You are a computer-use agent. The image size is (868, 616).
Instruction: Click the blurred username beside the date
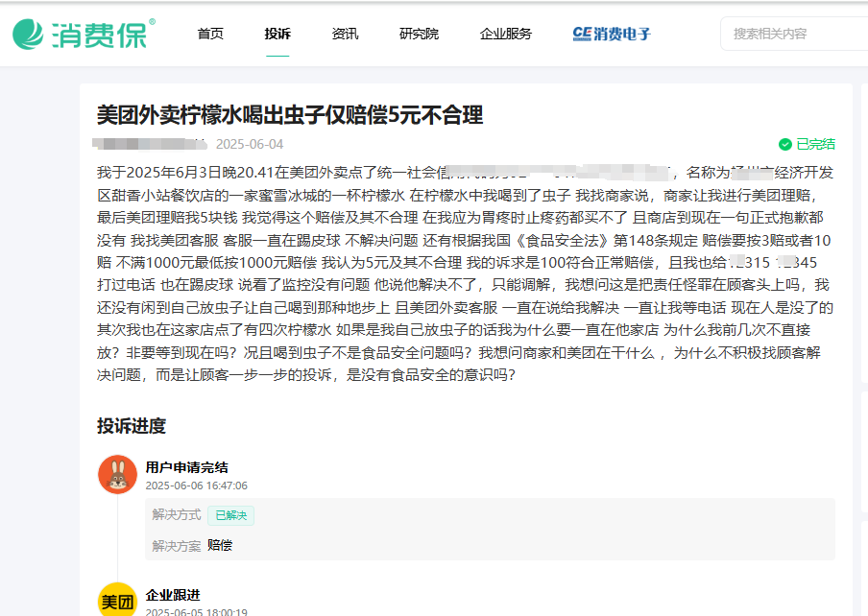pos(150,144)
